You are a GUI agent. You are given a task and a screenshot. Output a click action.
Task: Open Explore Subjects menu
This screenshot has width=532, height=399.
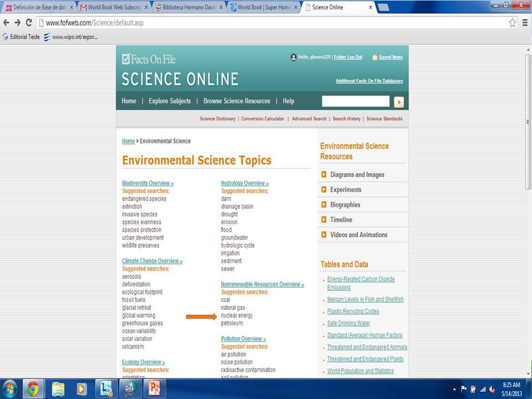point(170,101)
